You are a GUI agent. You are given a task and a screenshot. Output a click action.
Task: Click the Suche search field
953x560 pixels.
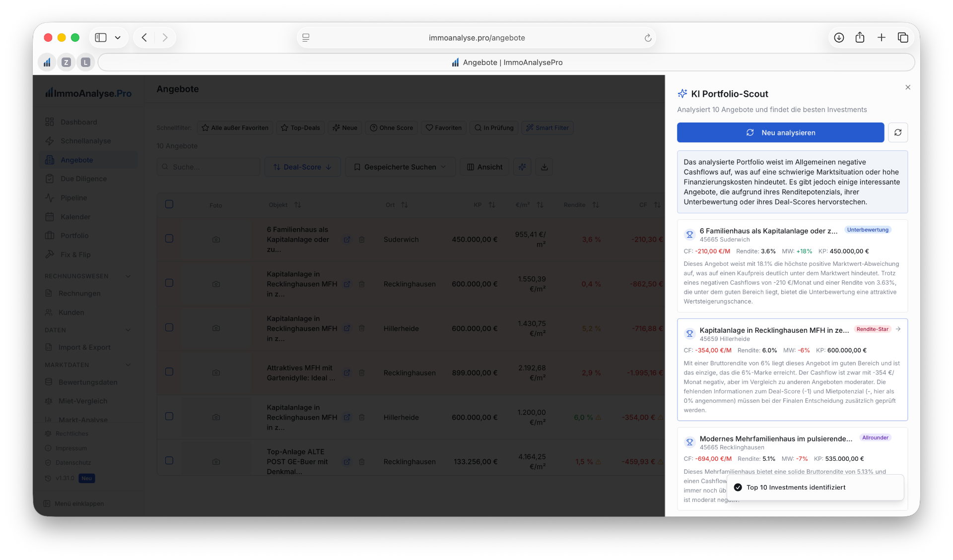coord(208,167)
